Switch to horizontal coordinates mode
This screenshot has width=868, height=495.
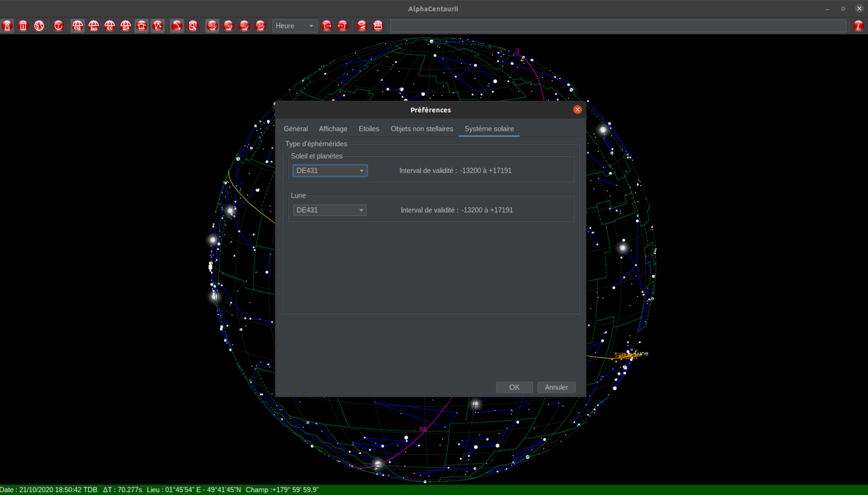tap(93, 25)
